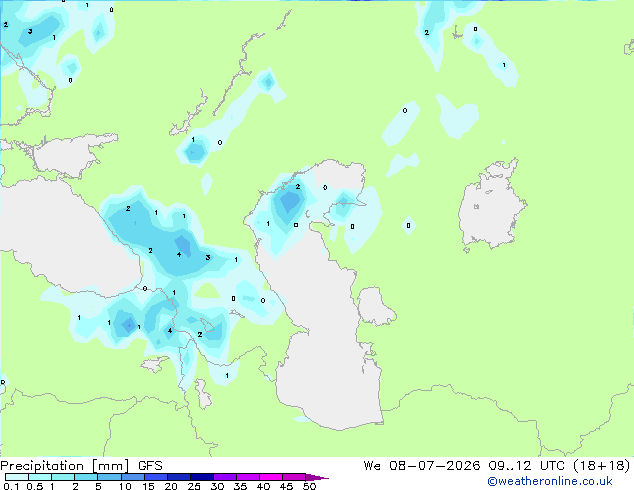634x490 pixels.
Task: Select the 45–50 mm legend color swatch
Action: (294, 477)
